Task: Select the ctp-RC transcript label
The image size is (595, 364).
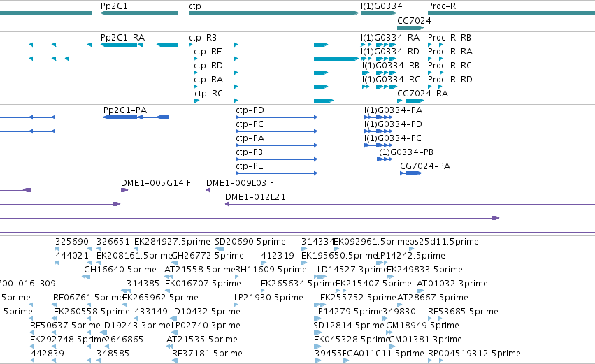Action: click(209, 94)
